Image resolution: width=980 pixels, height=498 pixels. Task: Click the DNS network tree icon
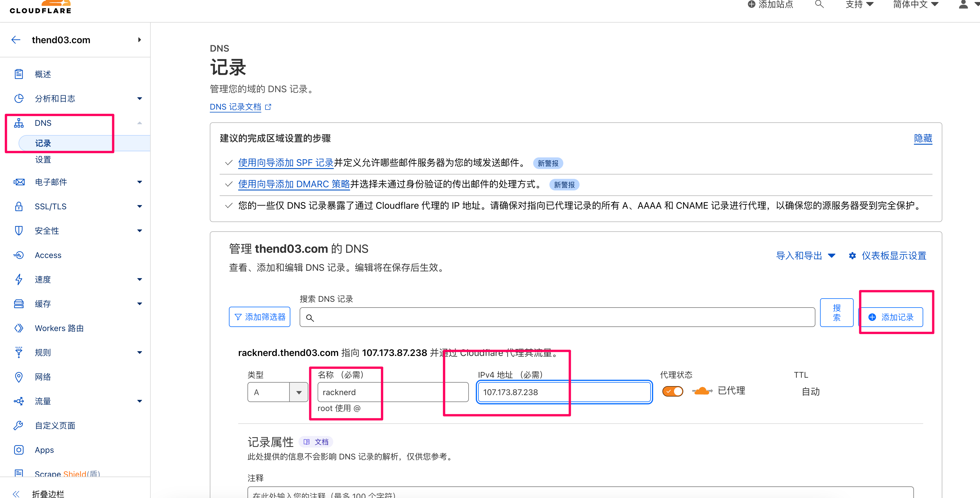[19, 123]
